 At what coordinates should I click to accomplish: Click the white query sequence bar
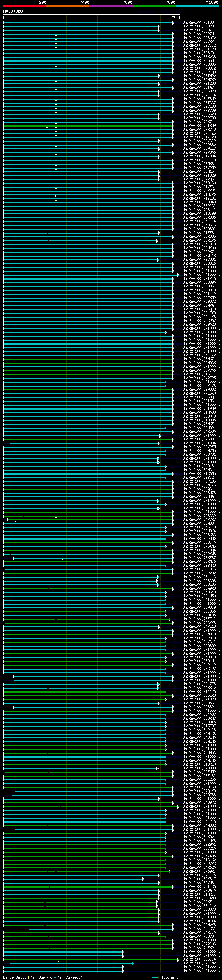(92, 15)
